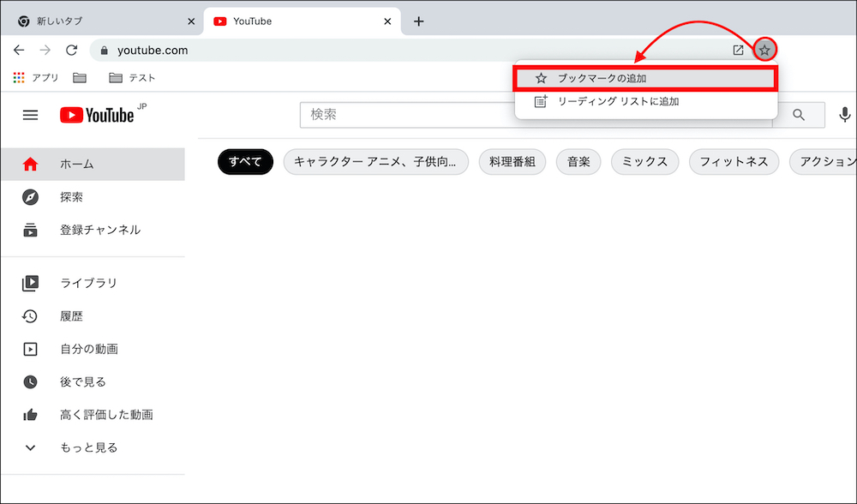The image size is (857, 504).
Task: Switch to the 新しいタブ tab
Action: pyautogui.click(x=101, y=21)
